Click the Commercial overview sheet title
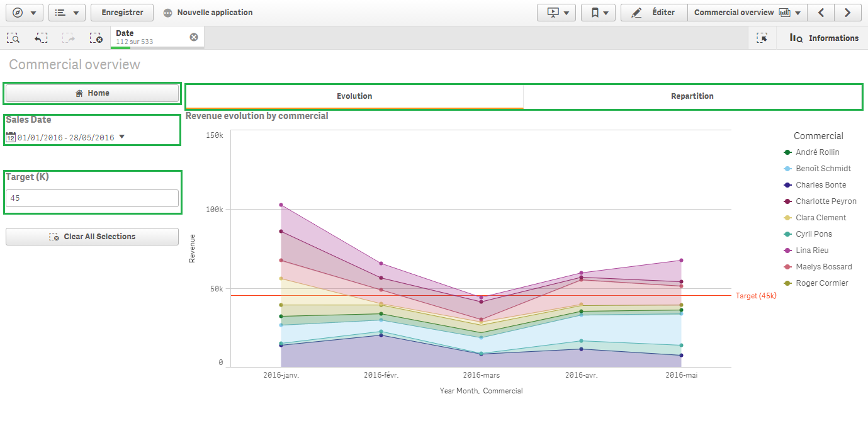This screenshot has width=868, height=428. [75, 65]
